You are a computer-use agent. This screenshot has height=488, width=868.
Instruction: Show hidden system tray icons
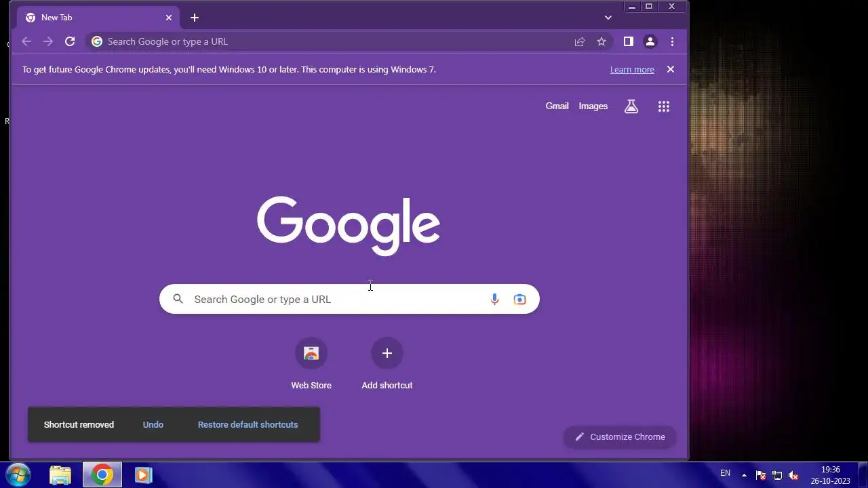[x=744, y=475]
